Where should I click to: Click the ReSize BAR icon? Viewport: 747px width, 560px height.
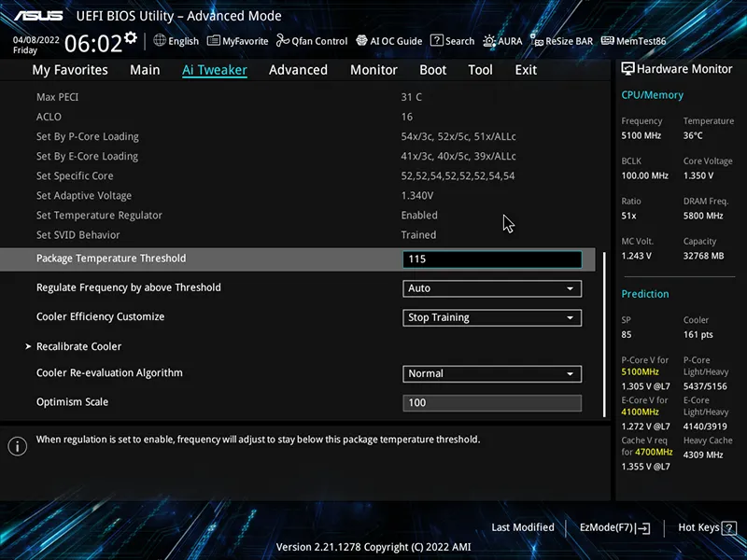click(537, 41)
